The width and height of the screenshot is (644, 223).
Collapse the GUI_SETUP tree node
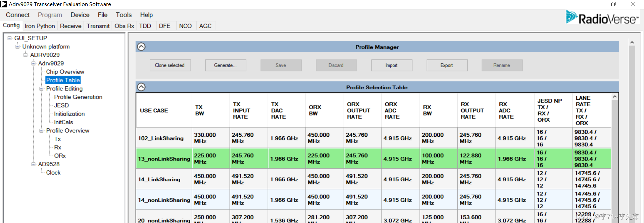click(x=9, y=38)
